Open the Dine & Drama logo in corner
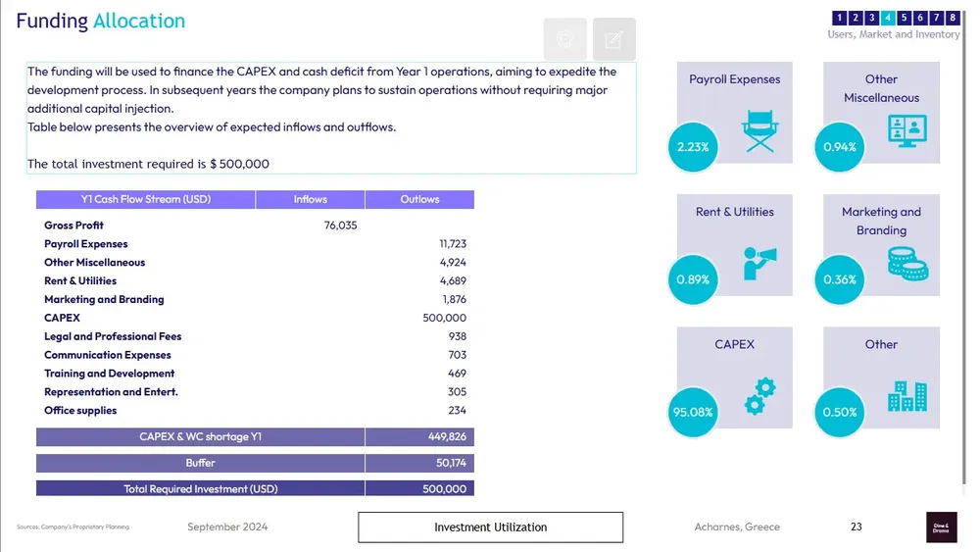980x552 pixels. pos(942,527)
